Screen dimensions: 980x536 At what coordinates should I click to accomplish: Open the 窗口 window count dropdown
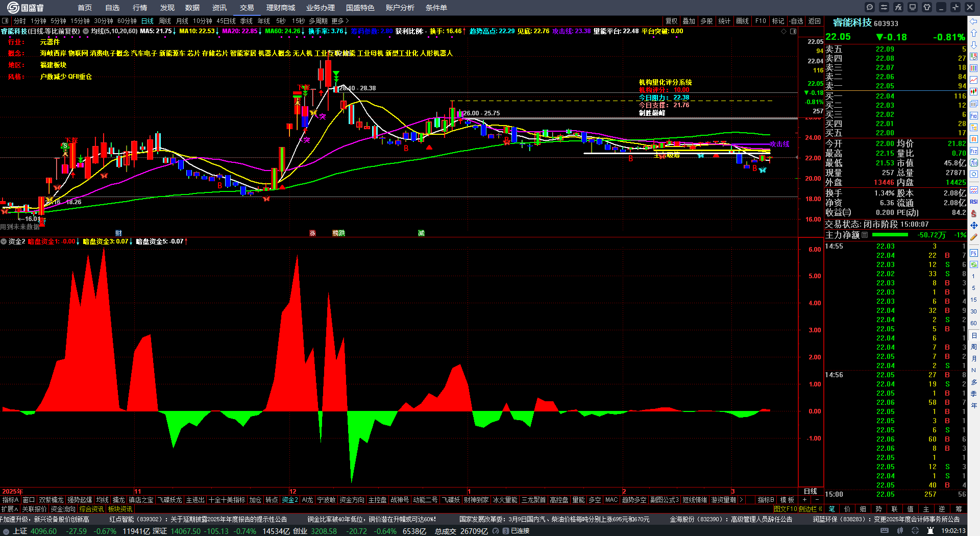(29, 500)
